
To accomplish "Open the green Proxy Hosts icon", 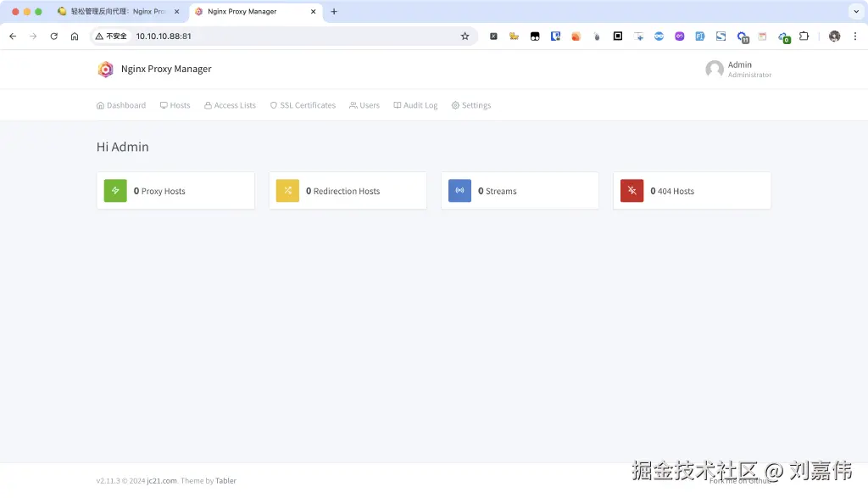I will click(x=115, y=191).
